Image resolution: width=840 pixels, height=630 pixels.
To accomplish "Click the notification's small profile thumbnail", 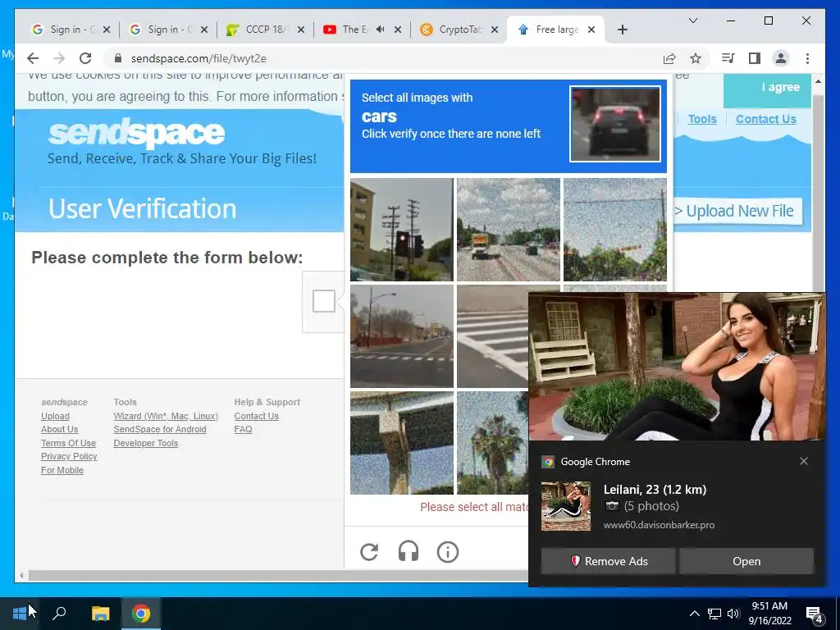I will pos(566,506).
